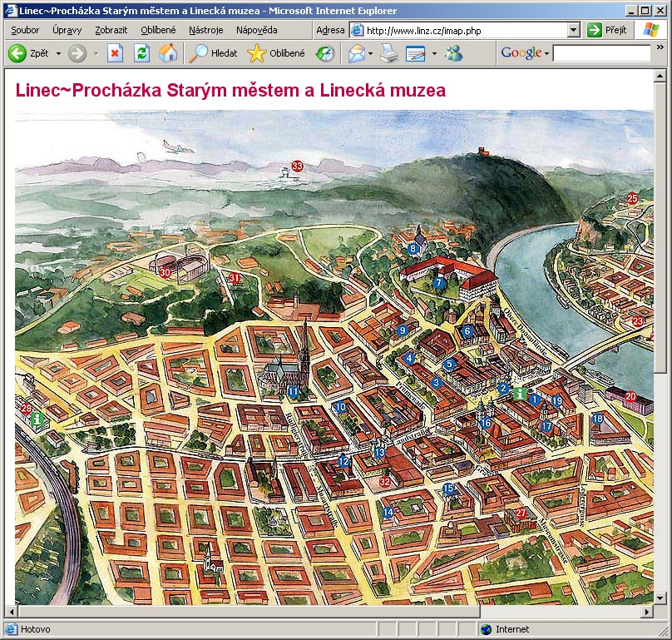The width and height of the screenshot is (672, 640).
Task: Click red marker 30 at stadium
Action: (x=165, y=272)
